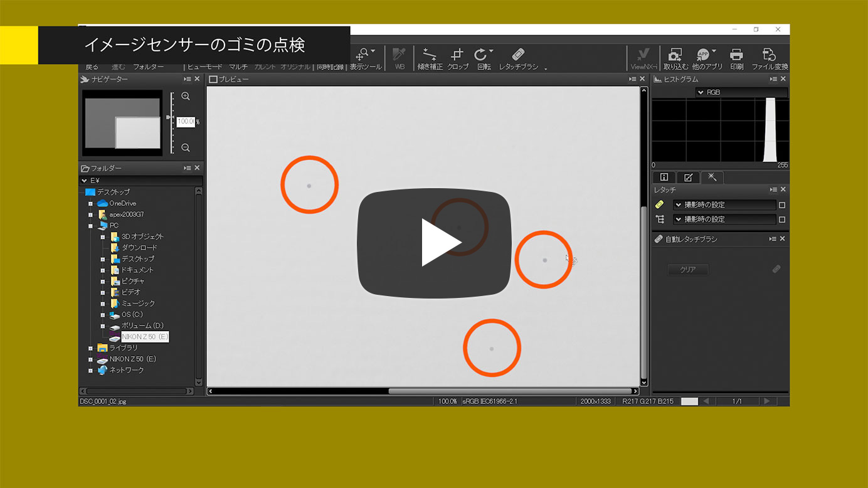868x488 pixels.
Task: Click the 印刷 print icon
Action: pyautogui.click(x=736, y=58)
